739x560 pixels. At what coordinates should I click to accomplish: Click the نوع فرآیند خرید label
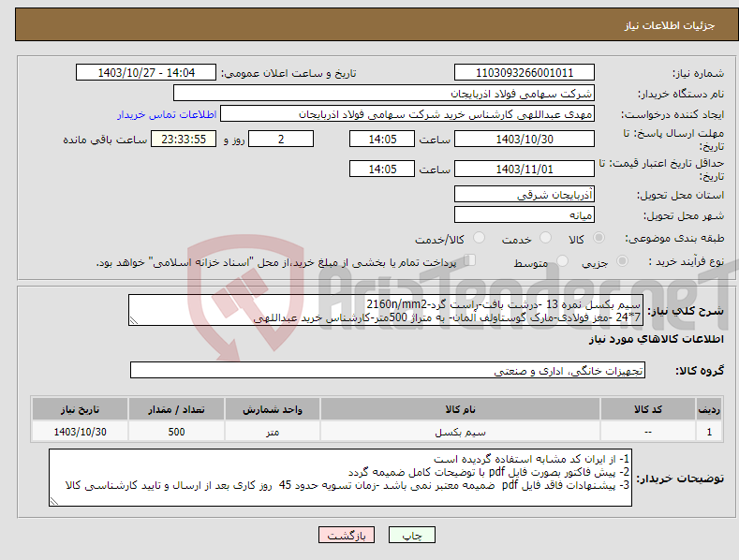(687, 261)
